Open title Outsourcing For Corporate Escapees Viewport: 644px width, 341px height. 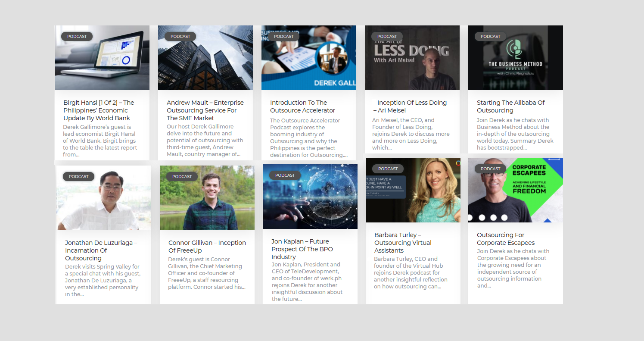point(506,239)
